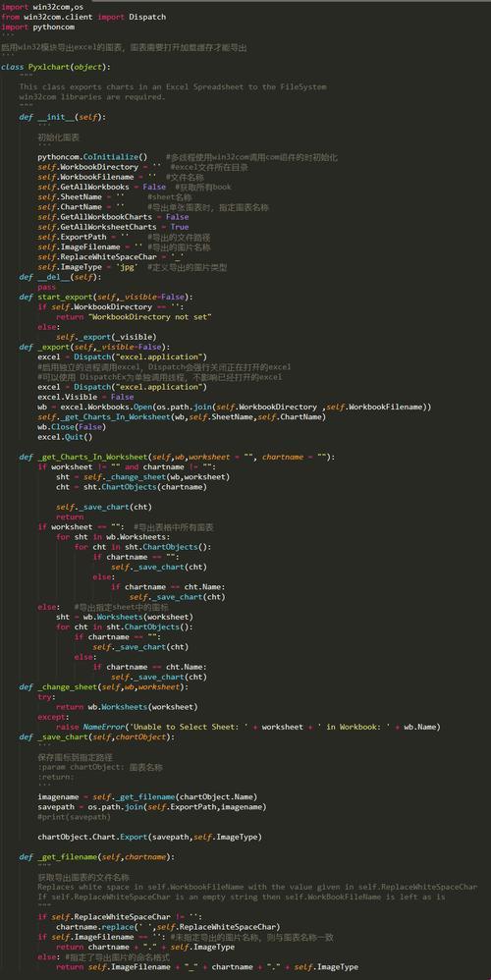Screen dimensions: 491x980
Task: Click the self.ImageType = 'jpg' line
Action: click(x=88, y=267)
